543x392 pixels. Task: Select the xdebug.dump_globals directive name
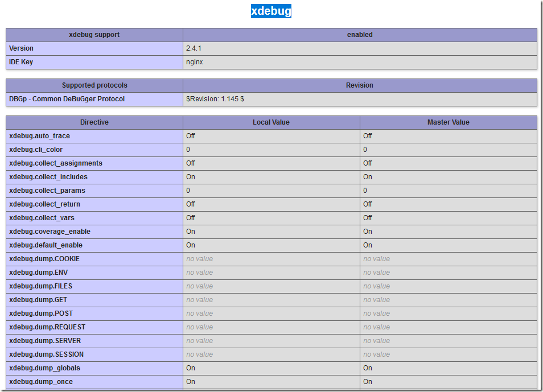(x=44, y=368)
